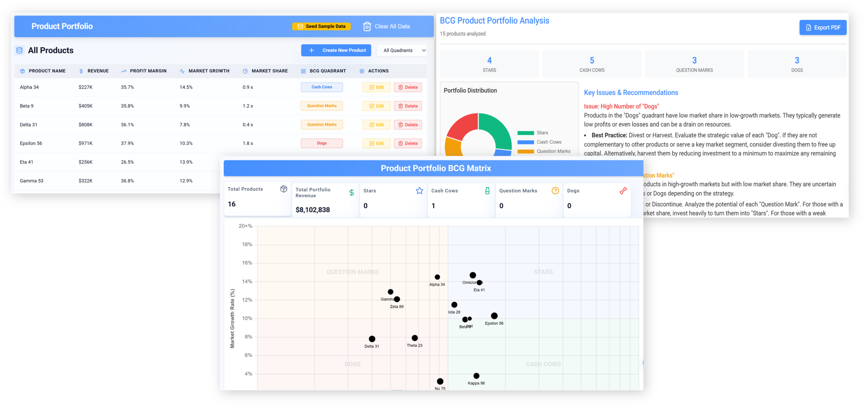Click the Epsilon 56 data point
868x407 pixels.
click(x=494, y=316)
